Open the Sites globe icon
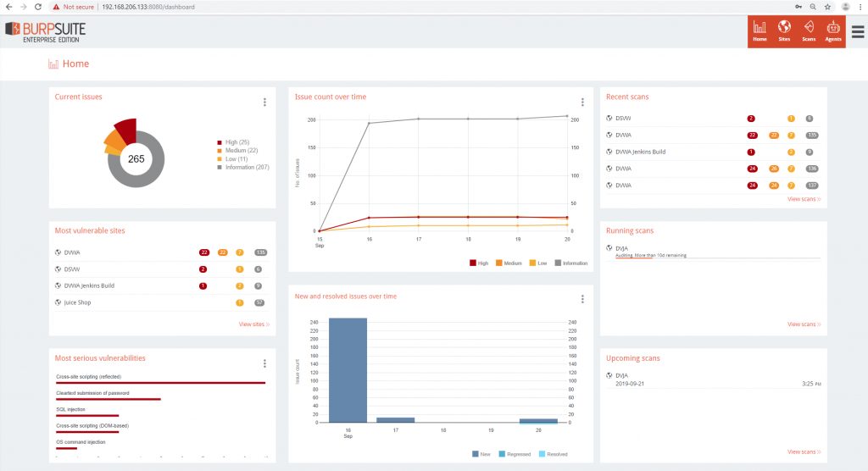Viewport: 868px width, 471px height. tap(784, 30)
